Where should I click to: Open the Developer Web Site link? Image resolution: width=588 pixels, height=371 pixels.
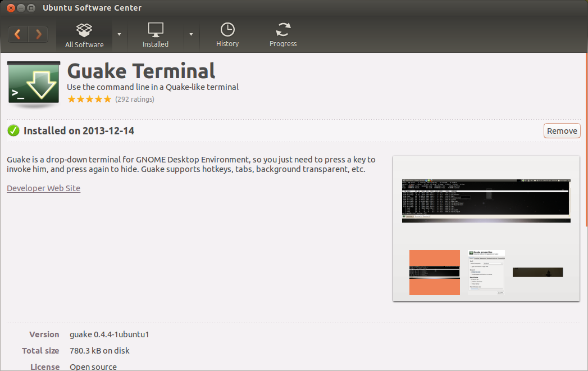tap(43, 188)
